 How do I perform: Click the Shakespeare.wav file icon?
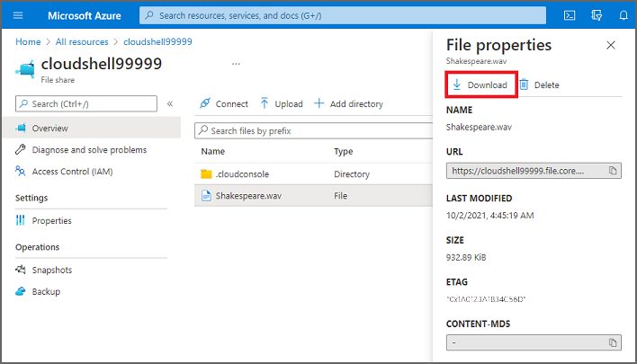coord(206,196)
